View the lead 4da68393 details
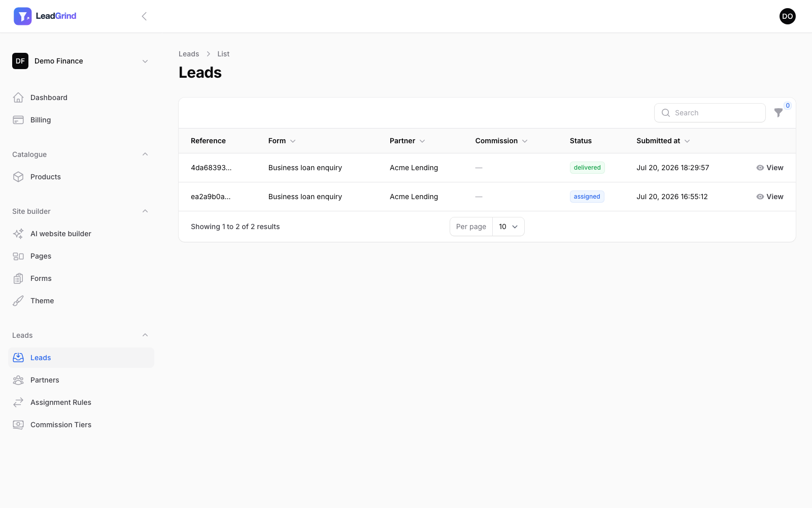Screen dimensions: 812x508 pos(770,168)
